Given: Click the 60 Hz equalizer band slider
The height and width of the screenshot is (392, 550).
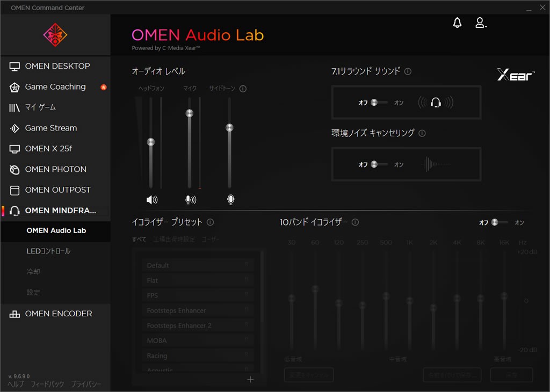Looking at the screenshot, I should (315, 289).
